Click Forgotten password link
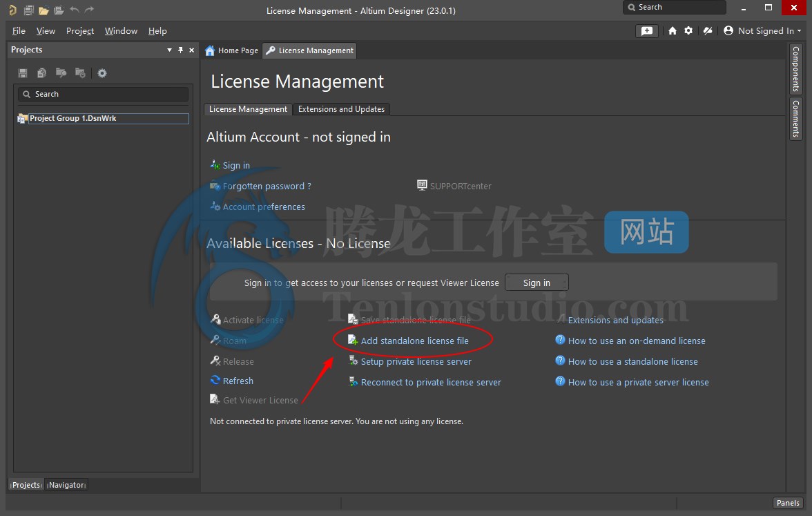 point(267,186)
